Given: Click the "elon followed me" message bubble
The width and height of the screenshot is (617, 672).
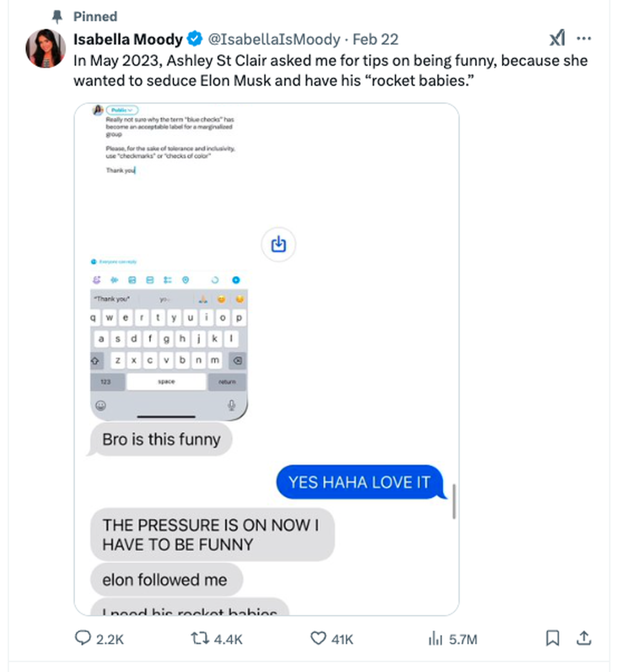Looking at the screenshot, I should (165, 580).
